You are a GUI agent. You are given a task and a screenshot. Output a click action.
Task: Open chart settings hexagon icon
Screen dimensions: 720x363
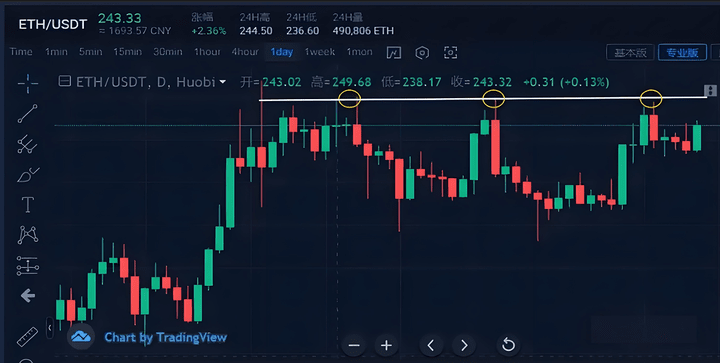[422, 52]
